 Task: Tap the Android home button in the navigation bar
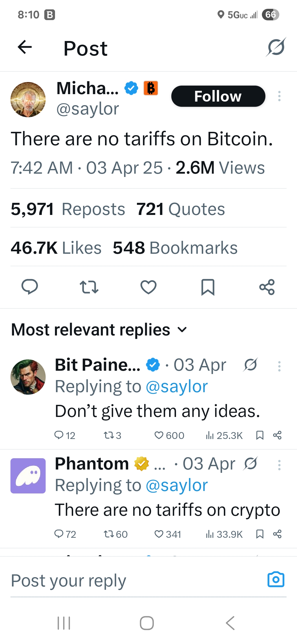[x=147, y=623]
